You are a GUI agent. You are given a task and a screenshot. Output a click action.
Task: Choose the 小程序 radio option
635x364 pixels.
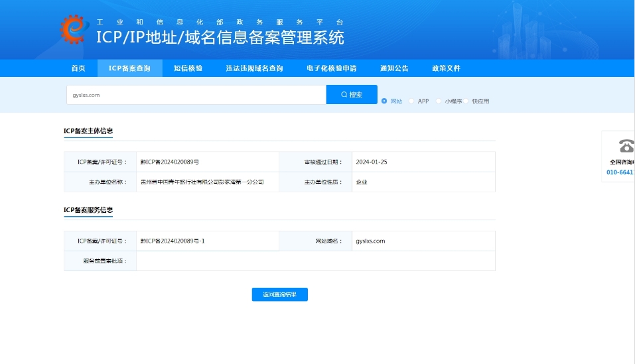439,101
